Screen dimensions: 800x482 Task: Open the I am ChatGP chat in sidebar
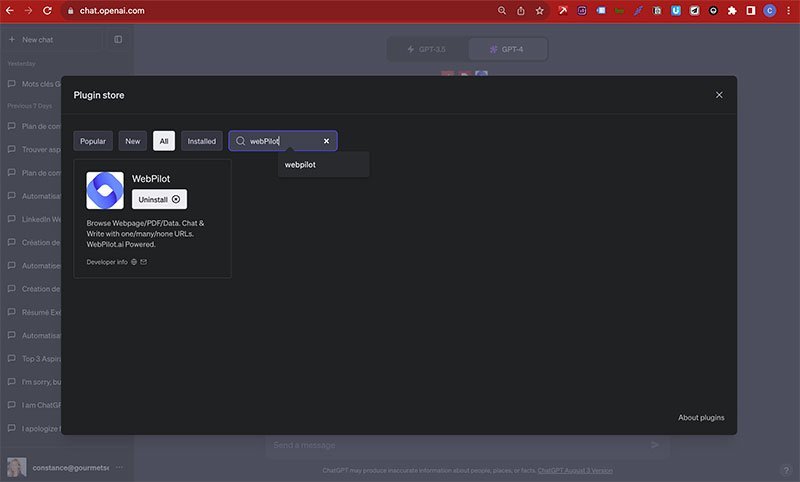tap(34, 405)
